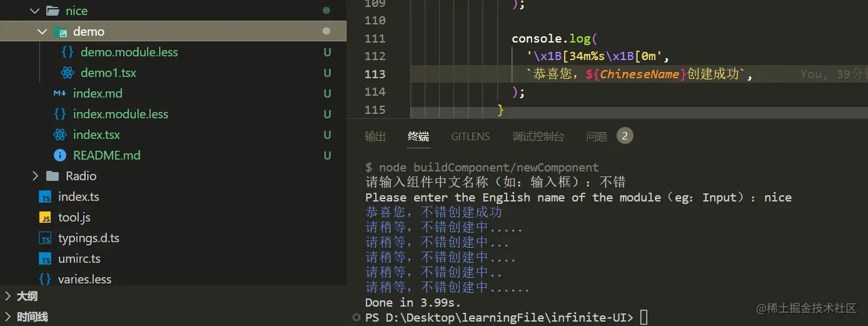
Task: Click the TypeScript icon of index.ts
Action: (45, 197)
